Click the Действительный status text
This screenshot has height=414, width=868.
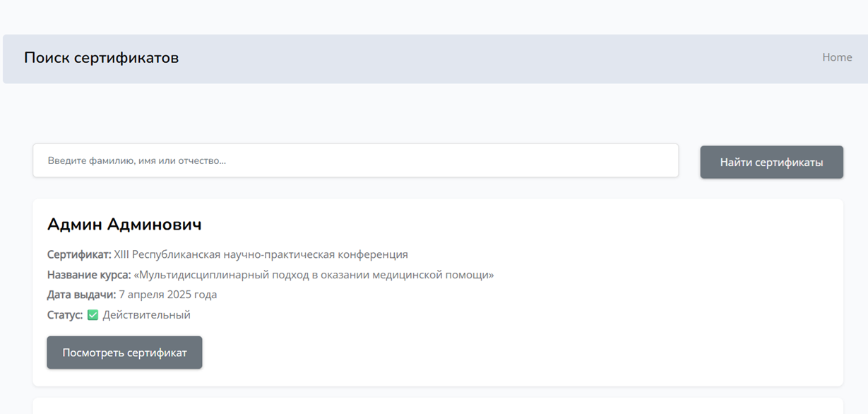coord(146,315)
